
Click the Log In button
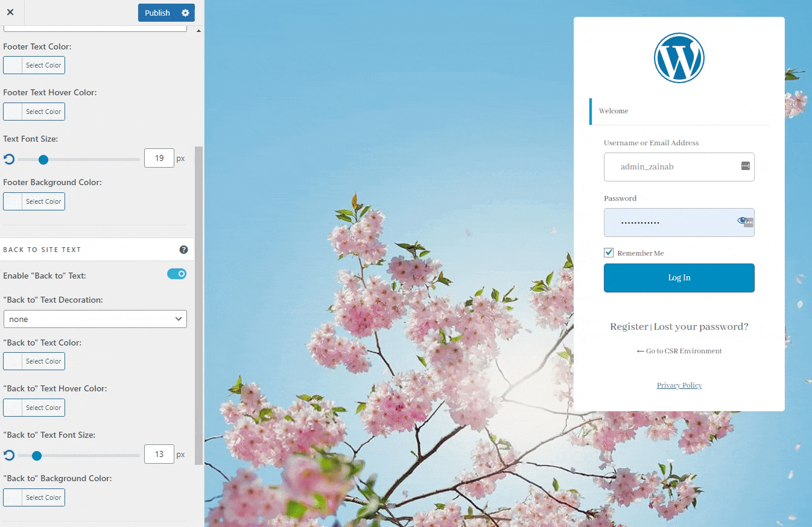pyautogui.click(x=679, y=278)
